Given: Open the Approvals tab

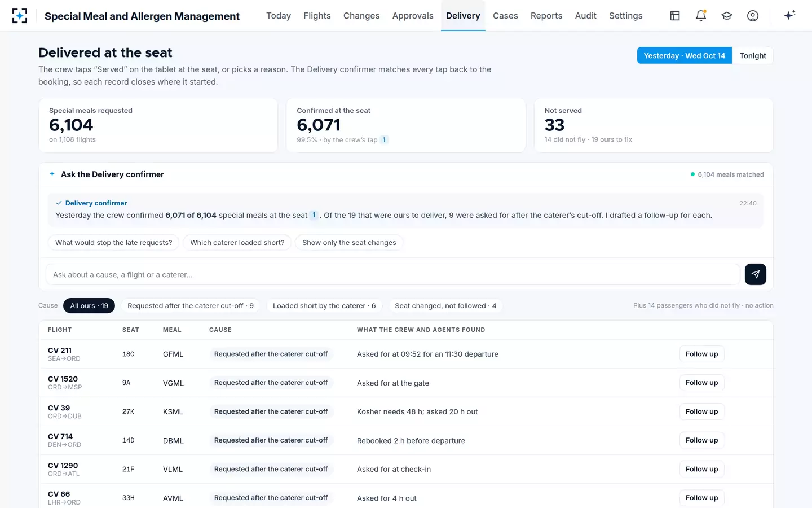Looking at the screenshot, I should tap(413, 16).
